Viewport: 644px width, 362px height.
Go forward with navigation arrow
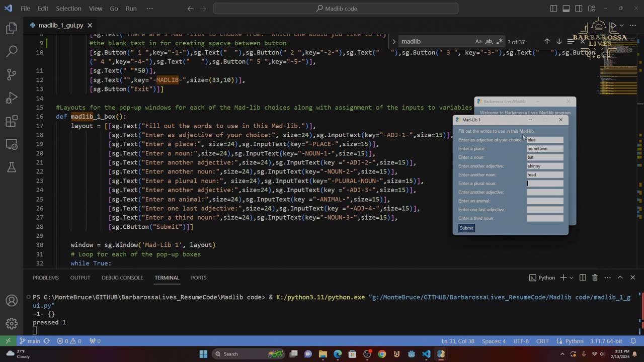[x=204, y=9]
